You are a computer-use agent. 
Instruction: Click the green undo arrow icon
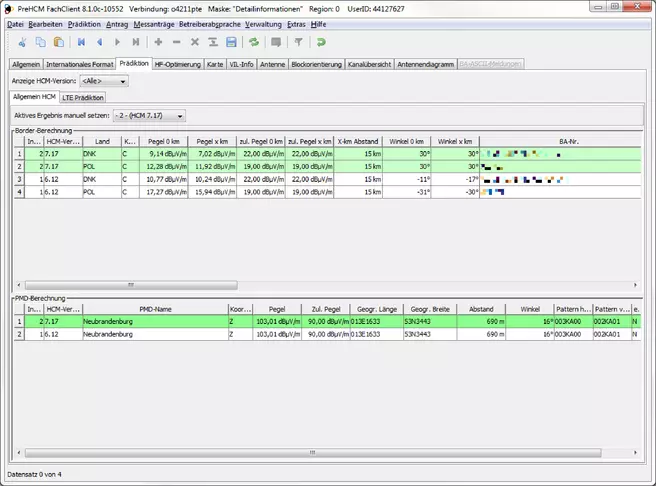[321, 42]
